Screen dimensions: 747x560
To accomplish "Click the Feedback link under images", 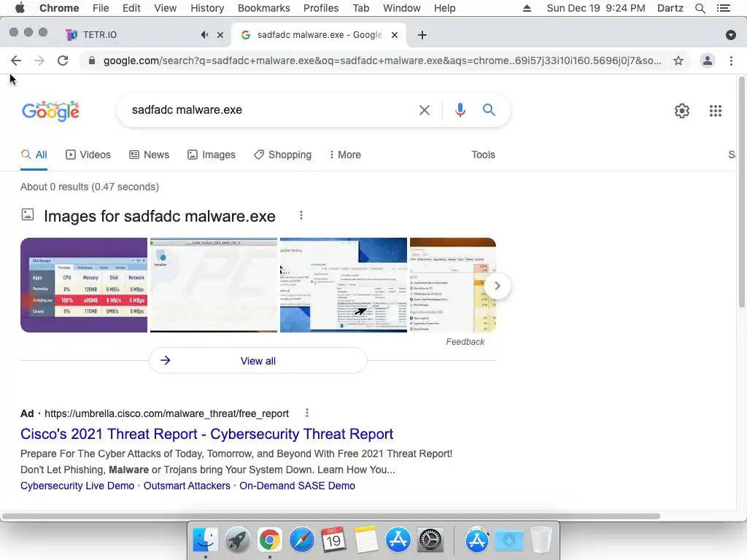I will click(465, 342).
